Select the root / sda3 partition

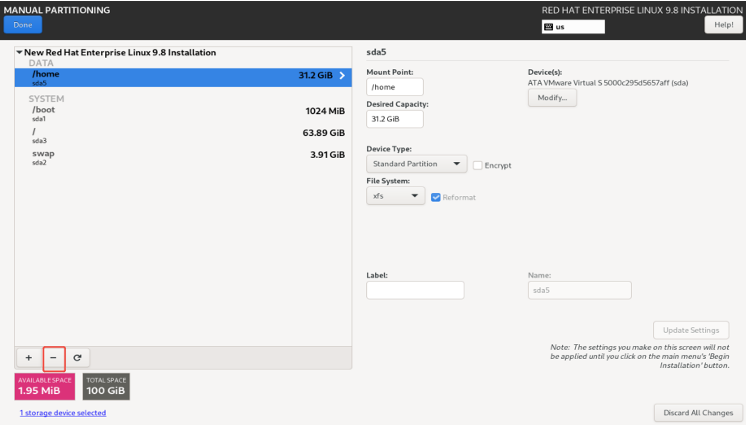[x=183, y=135]
